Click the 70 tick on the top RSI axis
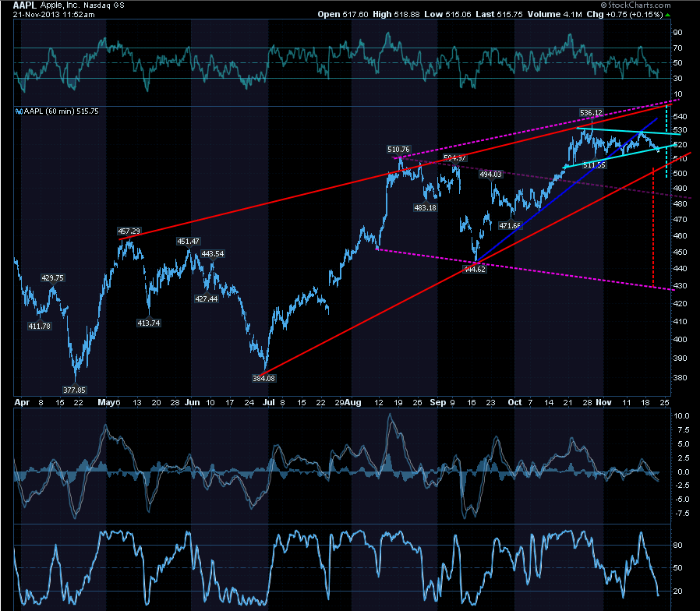Image resolution: width=700 pixels, height=611 pixels. pyautogui.click(x=677, y=48)
